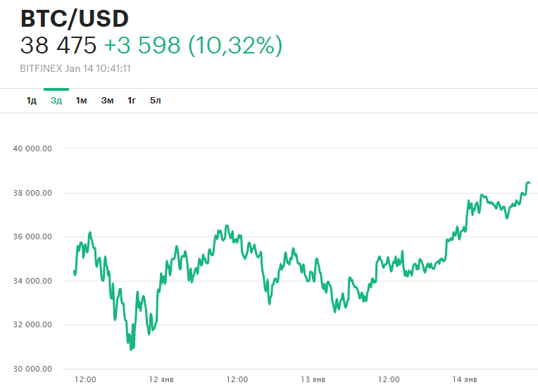Switch chart to the 1г range
Image resolution: width=538 pixels, height=392 pixels.
(x=132, y=101)
